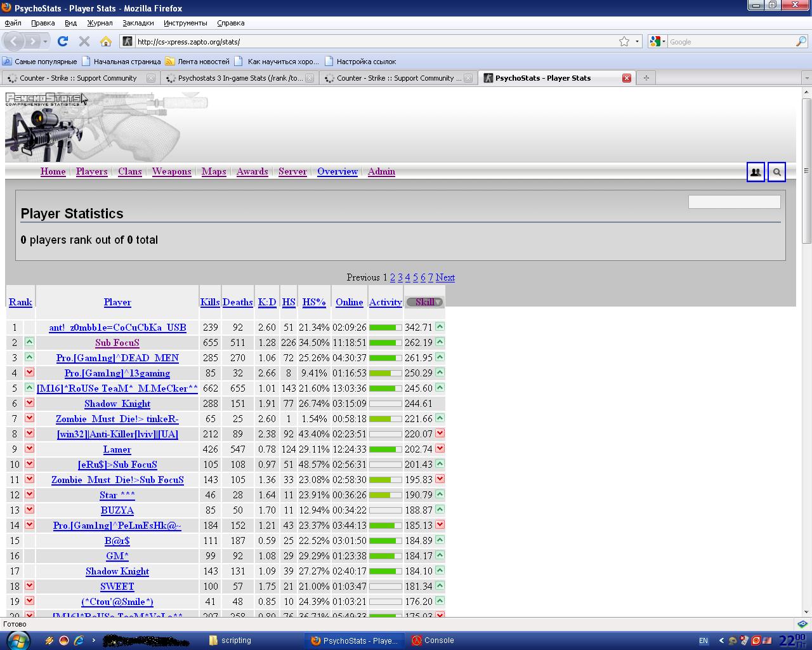The width and height of the screenshot is (812, 650).
Task: Click the empty Activity bar for Shadow_Knight
Action: [x=385, y=404]
